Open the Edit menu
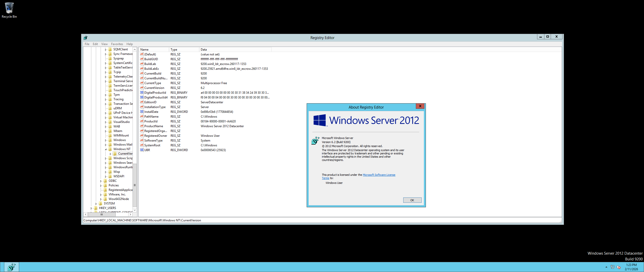644x272 pixels. pos(95,44)
